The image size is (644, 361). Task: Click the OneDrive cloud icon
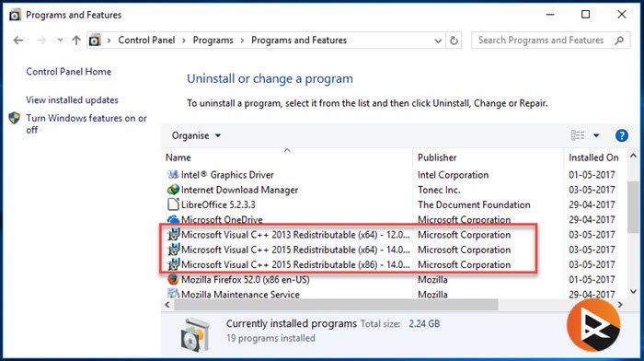tap(173, 219)
